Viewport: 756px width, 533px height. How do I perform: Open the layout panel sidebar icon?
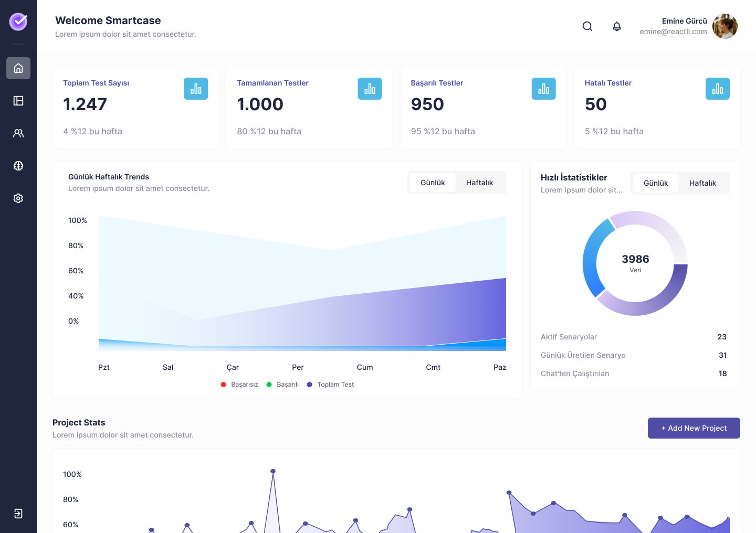(18, 101)
